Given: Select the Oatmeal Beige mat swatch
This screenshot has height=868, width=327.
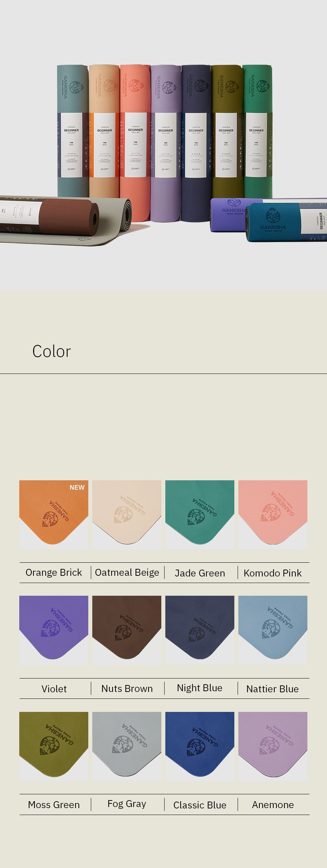Looking at the screenshot, I should pyautogui.click(x=127, y=514).
